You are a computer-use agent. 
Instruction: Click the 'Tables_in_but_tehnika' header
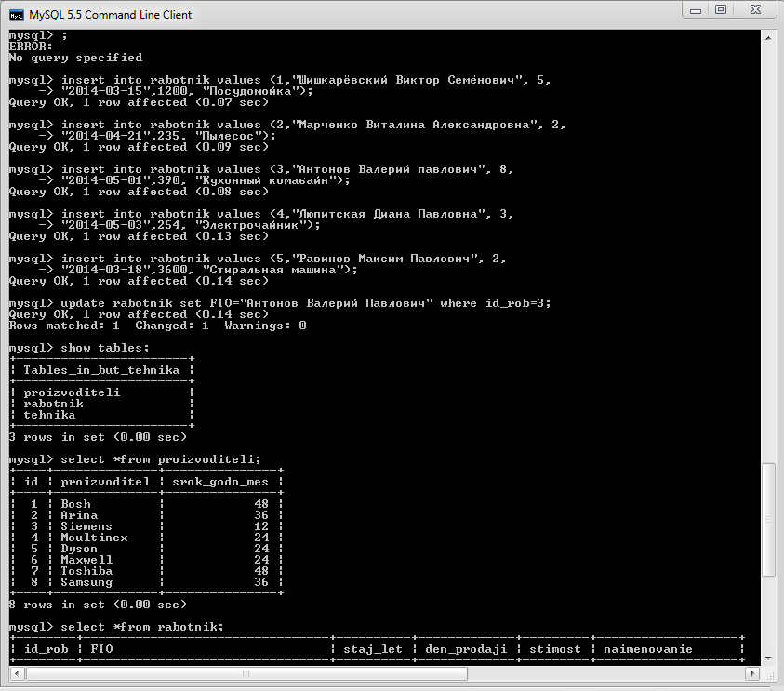(101, 370)
